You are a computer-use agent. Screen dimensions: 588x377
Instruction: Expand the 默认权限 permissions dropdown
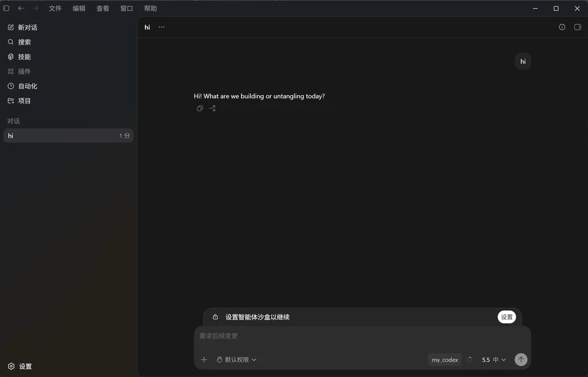click(236, 360)
